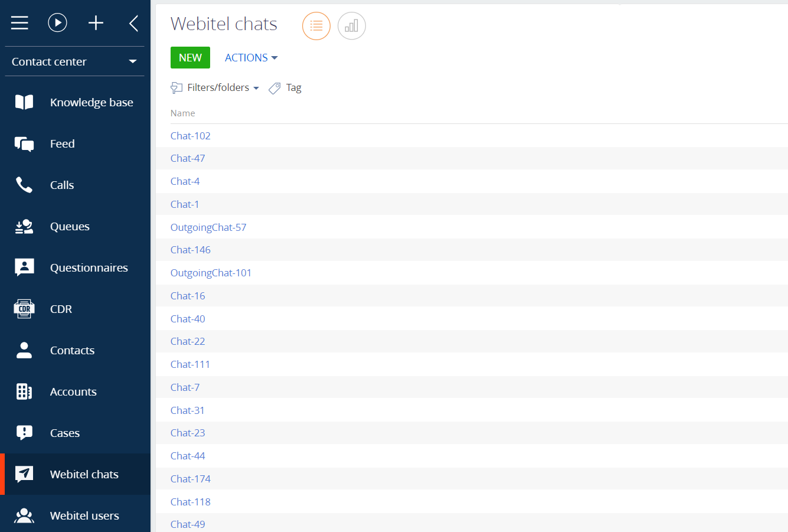The image size is (788, 532).
Task: Click the Contacts person icon
Action: tap(24, 350)
